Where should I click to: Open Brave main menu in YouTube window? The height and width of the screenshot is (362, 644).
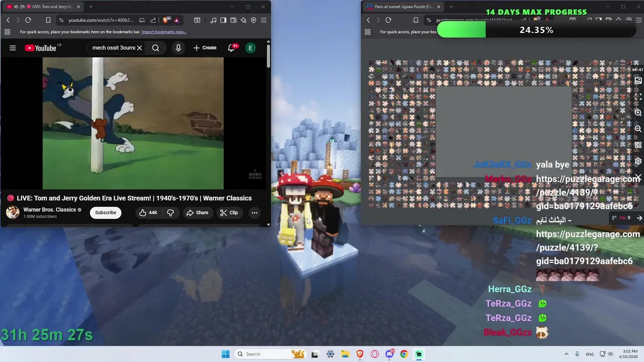click(x=264, y=20)
